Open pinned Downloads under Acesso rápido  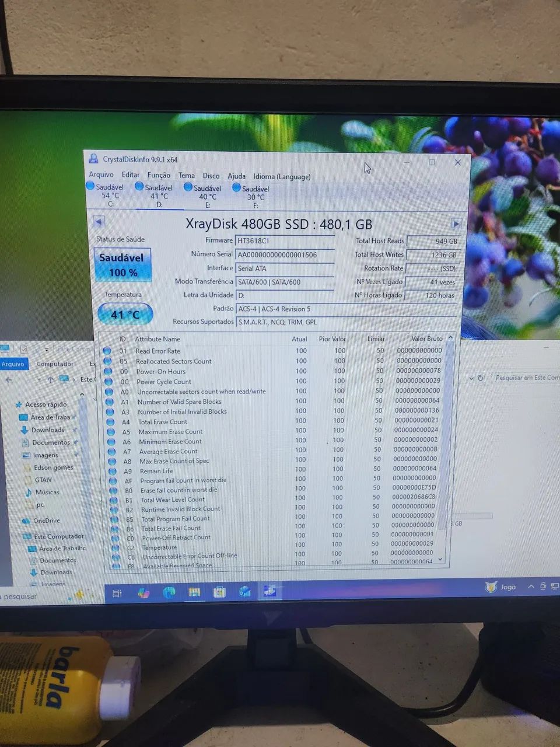[48, 430]
